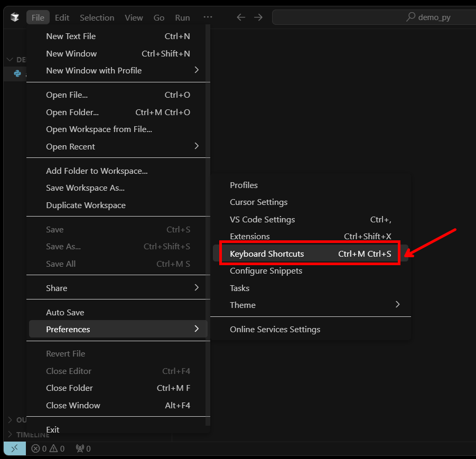The width and height of the screenshot is (476, 459).
Task: Open the Edit menu
Action: point(62,17)
